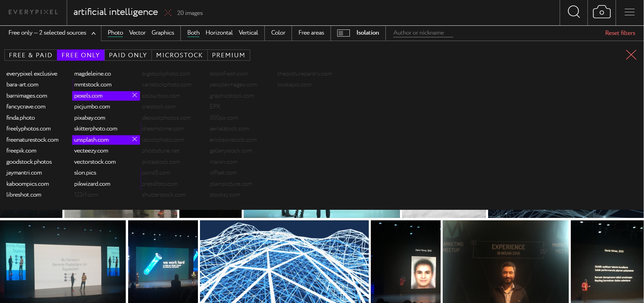644x303 pixels.
Task: Choose Both orientation filter
Action: point(193,33)
